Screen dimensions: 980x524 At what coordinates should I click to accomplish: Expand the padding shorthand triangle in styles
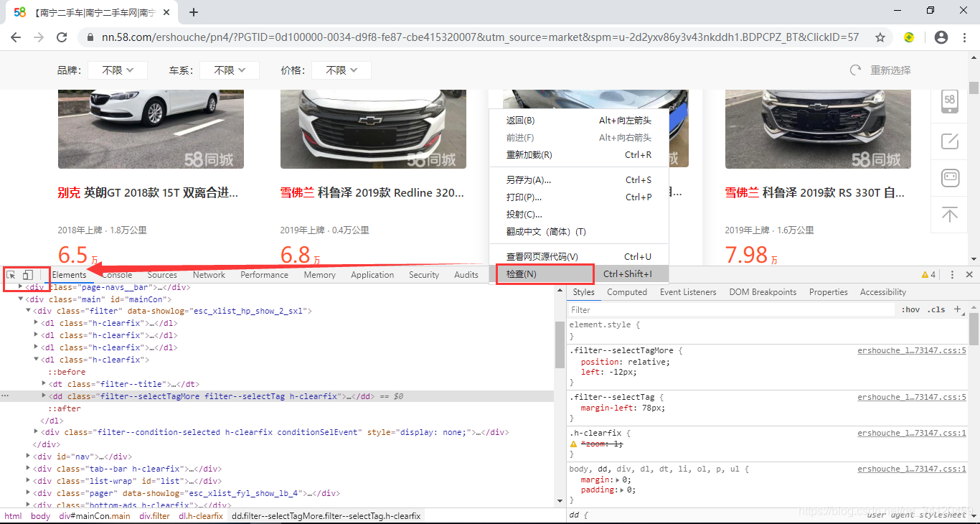tap(622, 490)
